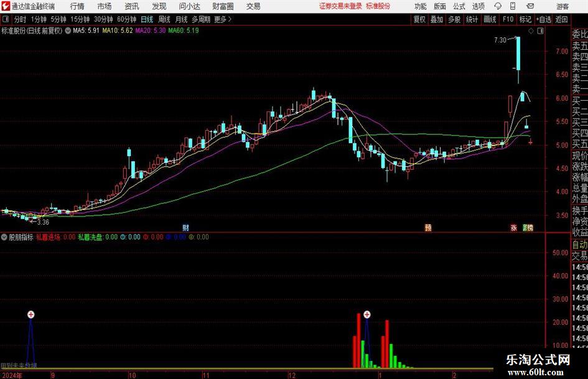The width and height of the screenshot is (588, 379).
Task: Open the 公式 menu
Action: click(459, 6)
